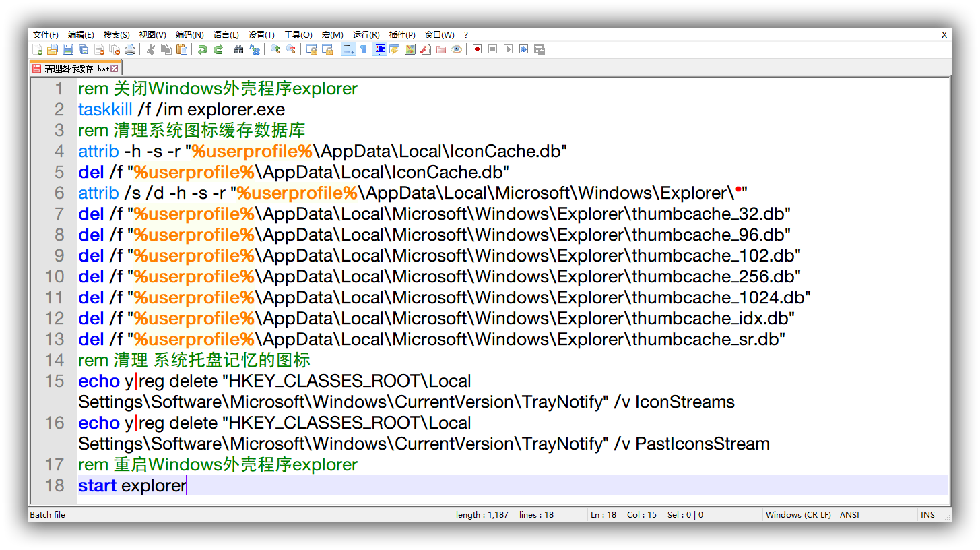Viewport: 980px width, 550px height.
Task: Open the 窗口(W) menu
Action: pos(439,34)
